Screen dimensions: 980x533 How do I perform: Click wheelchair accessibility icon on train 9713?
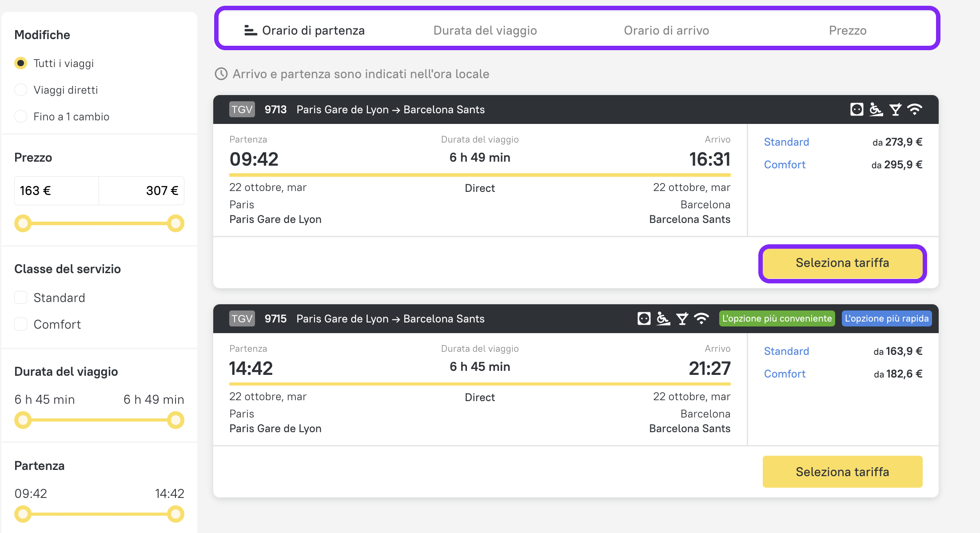pos(876,109)
